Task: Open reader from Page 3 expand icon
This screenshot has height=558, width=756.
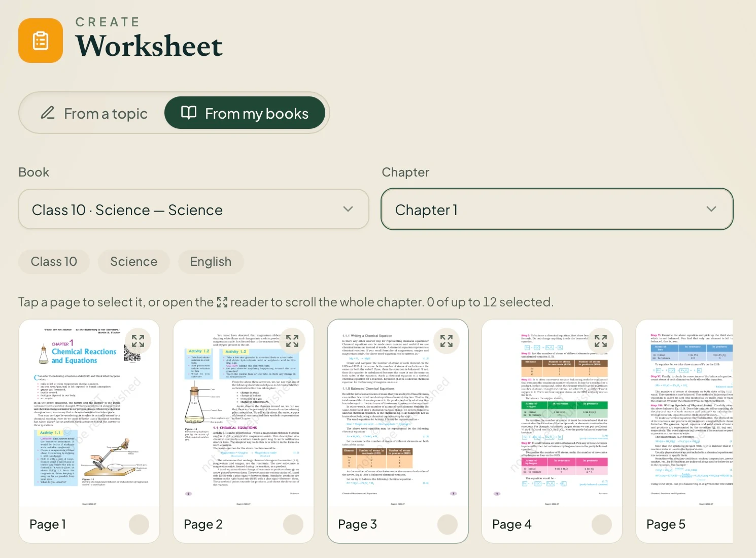Action: (446, 341)
